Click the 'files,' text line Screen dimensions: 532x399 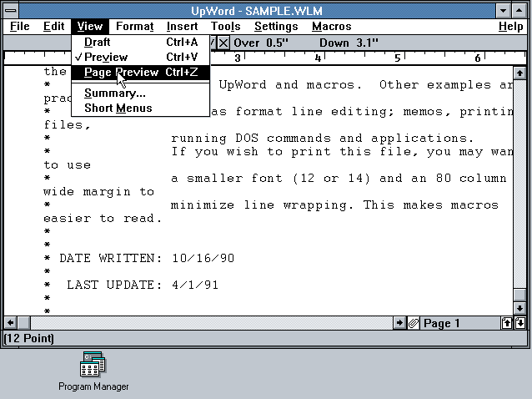pos(68,125)
